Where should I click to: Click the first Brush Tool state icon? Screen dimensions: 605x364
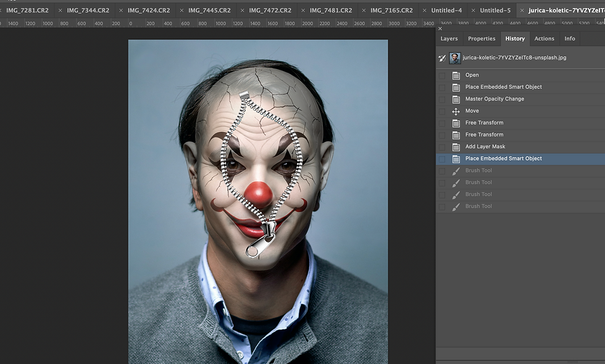click(456, 172)
